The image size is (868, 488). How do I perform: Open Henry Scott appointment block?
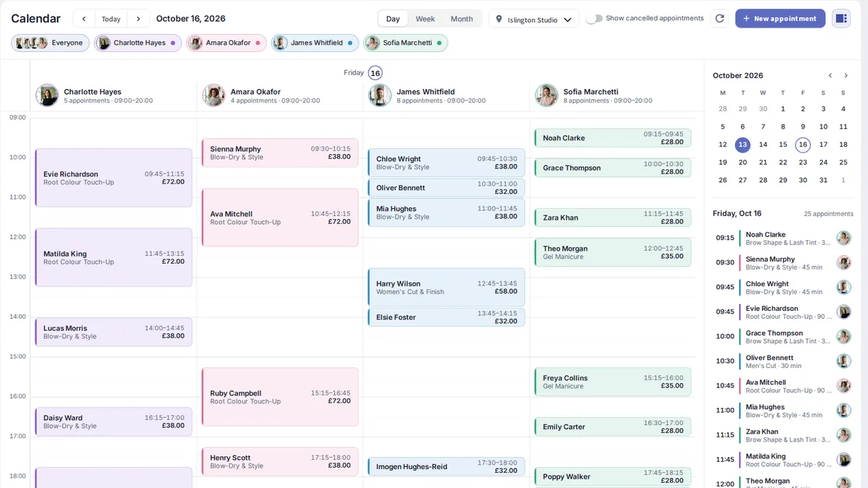tap(280, 461)
